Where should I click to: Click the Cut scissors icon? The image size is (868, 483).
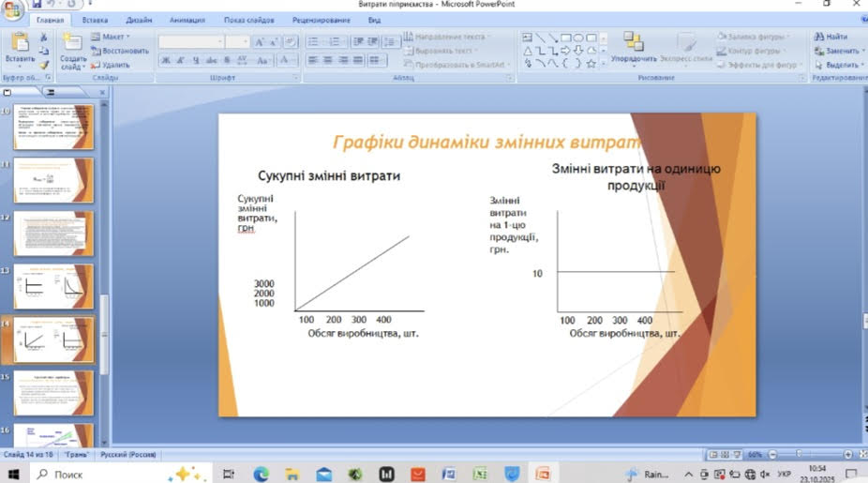[43, 38]
